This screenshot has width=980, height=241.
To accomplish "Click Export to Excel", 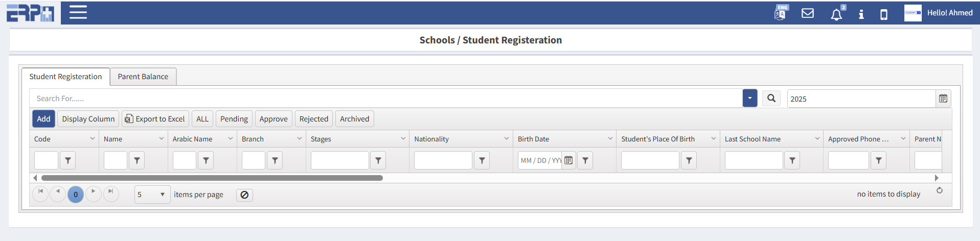I will point(155,119).
